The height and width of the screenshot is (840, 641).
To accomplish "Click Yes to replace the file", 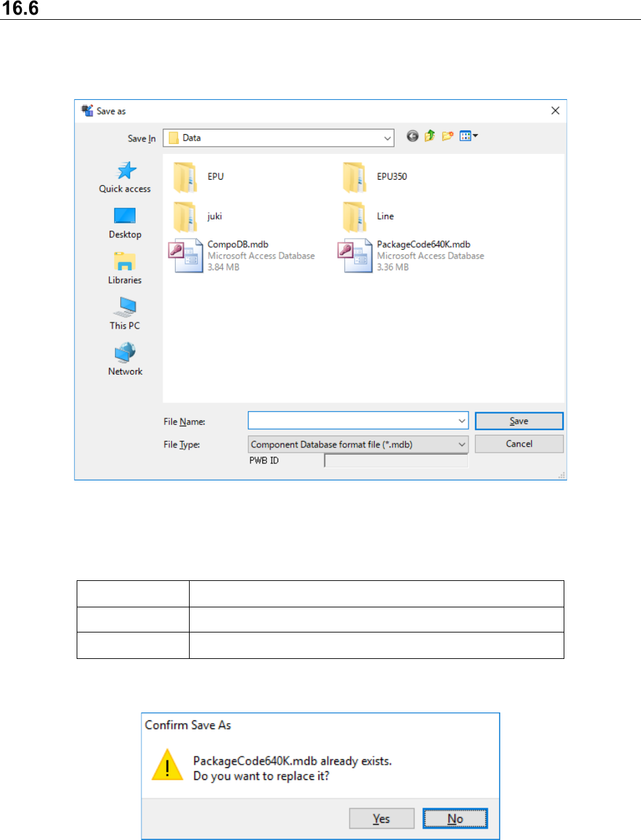I will point(381,818).
